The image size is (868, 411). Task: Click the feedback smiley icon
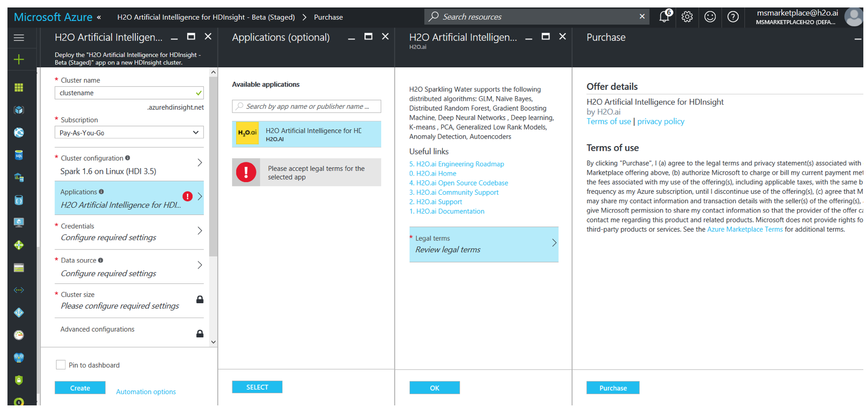click(710, 17)
